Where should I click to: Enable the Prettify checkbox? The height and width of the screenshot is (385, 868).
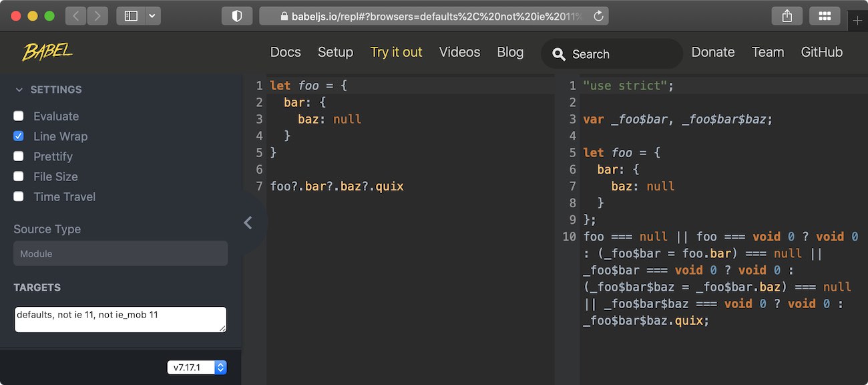[19, 156]
